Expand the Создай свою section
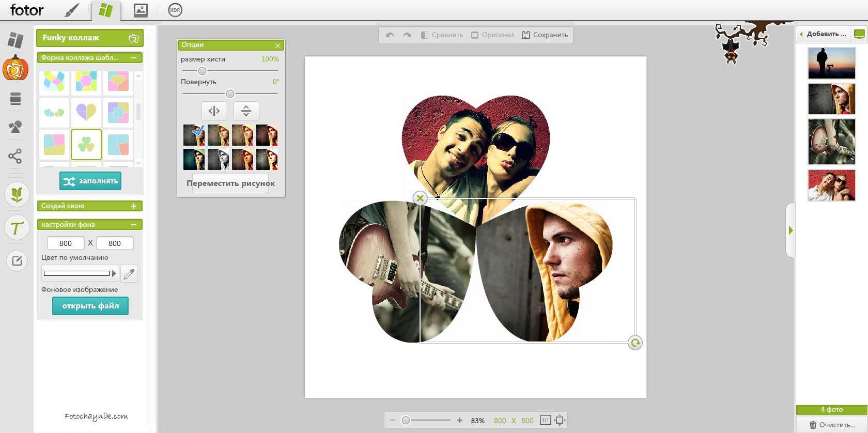Viewport: 868px width, 433px height. pos(134,206)
